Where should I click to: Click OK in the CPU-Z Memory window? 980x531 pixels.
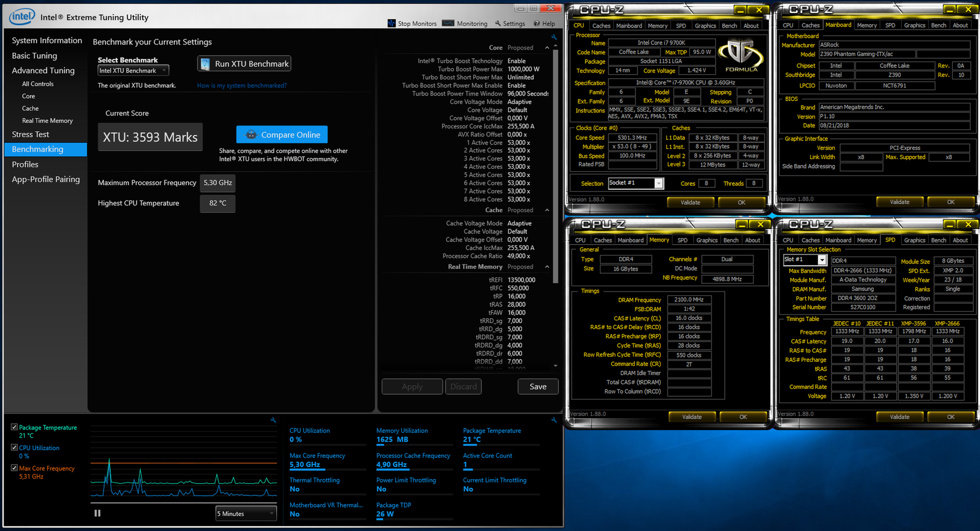743,417
